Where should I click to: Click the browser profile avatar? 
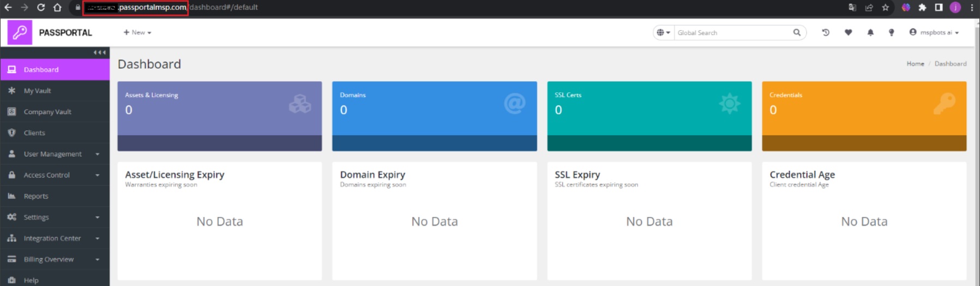click(x=955, y=7)
